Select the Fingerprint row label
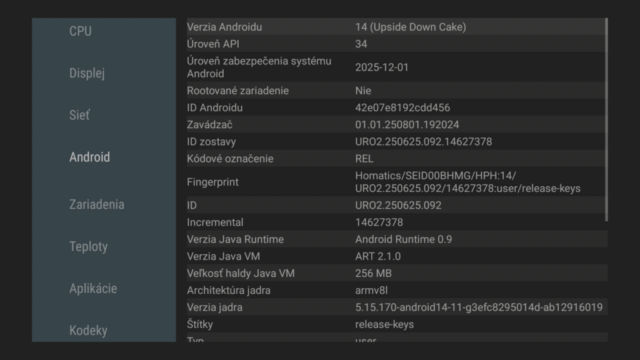This screenshot has height=360, width=640. point(213,182)
